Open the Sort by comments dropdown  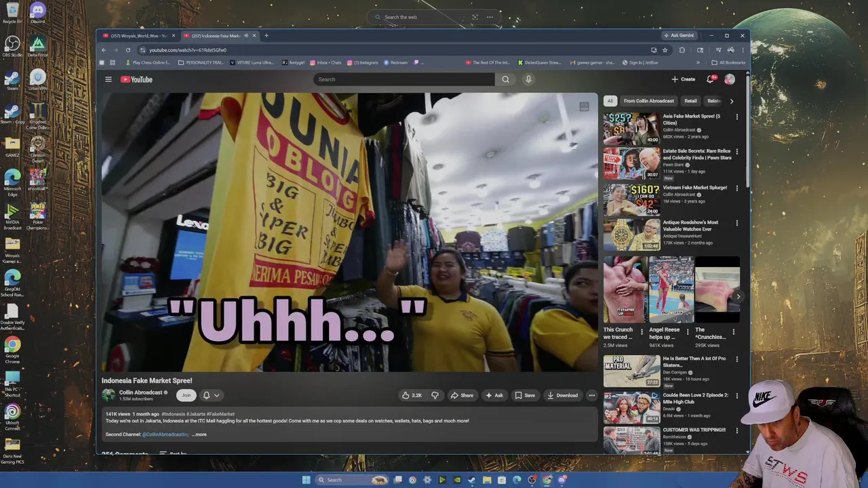[x=173, y=453]
